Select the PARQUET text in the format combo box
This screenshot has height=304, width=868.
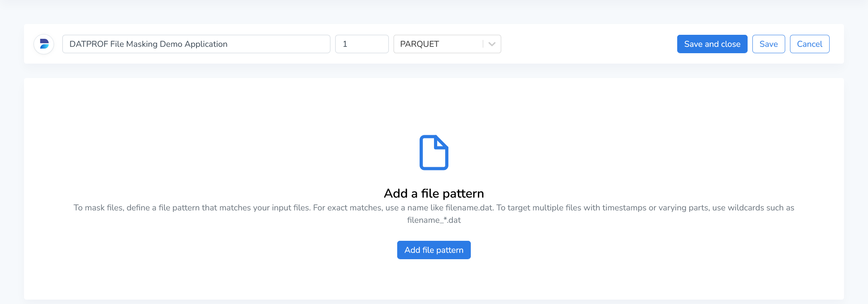pyautogui.click(x=420, y=44)
